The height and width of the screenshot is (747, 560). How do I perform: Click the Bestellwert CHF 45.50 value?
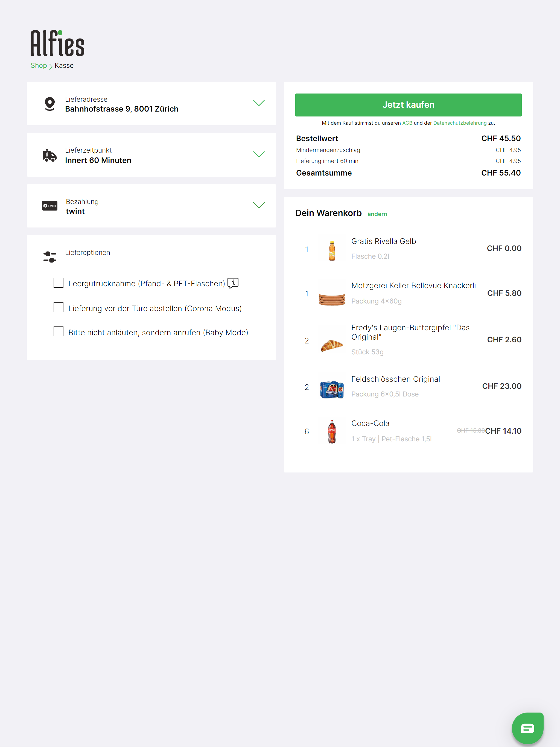click(501, 138)
